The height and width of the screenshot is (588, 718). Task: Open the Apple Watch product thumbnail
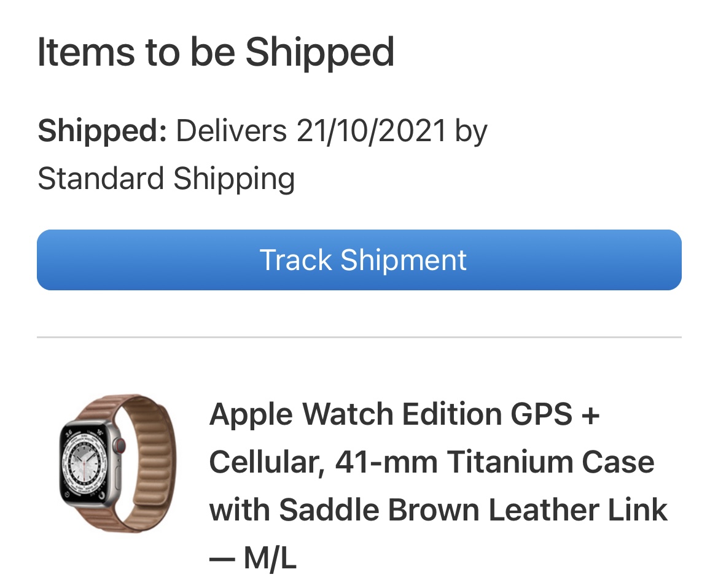click(x=117, y=465)
